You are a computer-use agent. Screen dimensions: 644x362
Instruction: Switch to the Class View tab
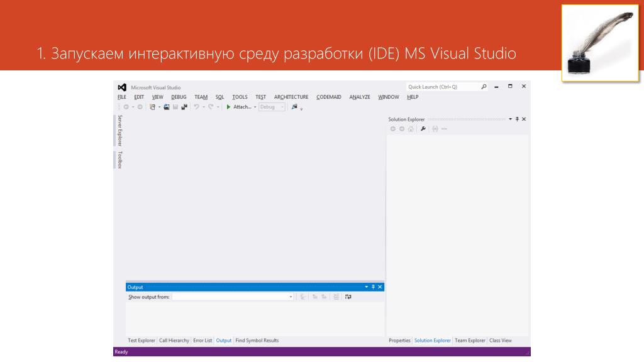500,341
